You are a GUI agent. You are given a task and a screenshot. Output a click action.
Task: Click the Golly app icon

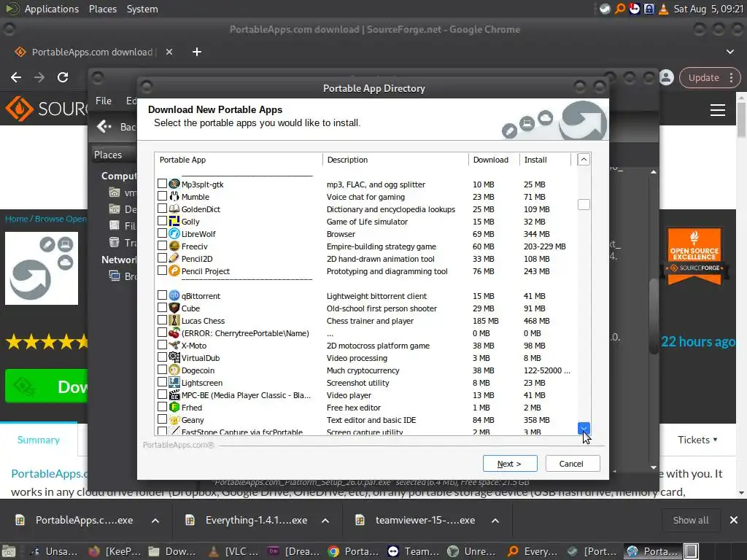click(x=174, y=221)
